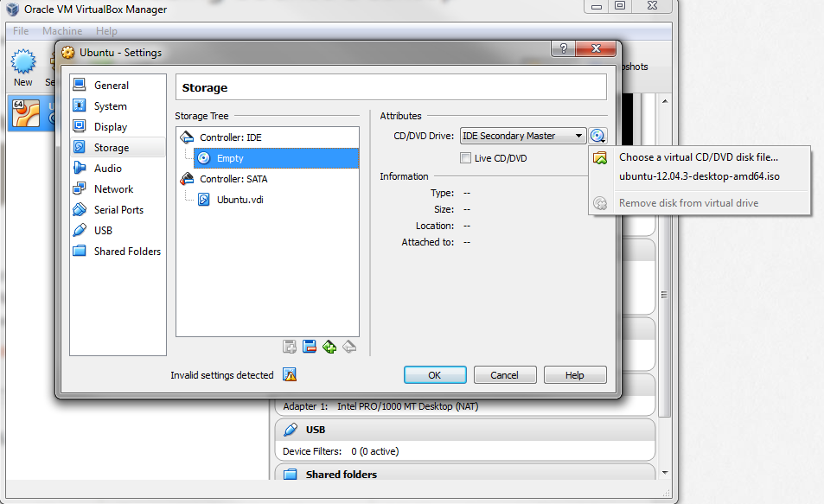Click the Ubuntu Settings gear title icon
The image size is (824, 504).
67,53
